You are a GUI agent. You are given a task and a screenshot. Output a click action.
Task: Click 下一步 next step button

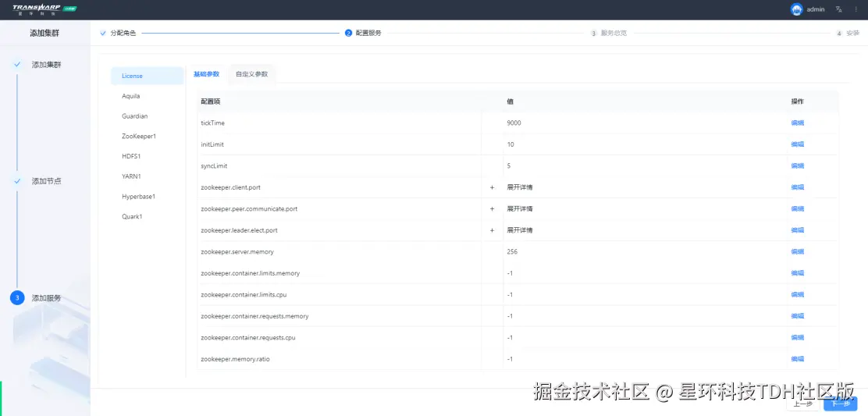(841, 404)
